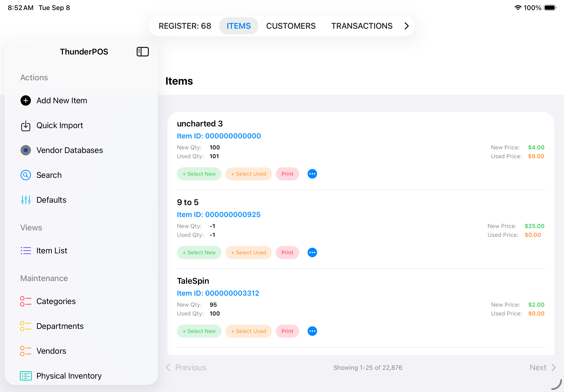Select Used for uncharted 3
Viewport: 564px width, 392px height.
pos(248,174)
